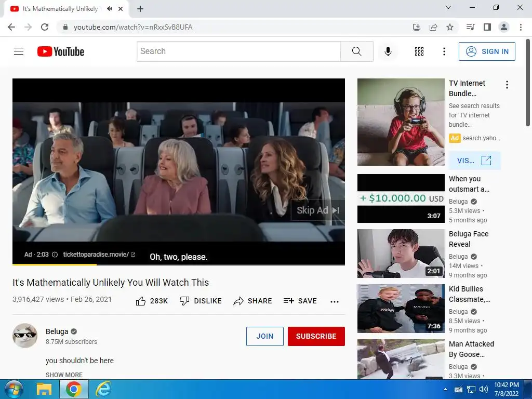Start voice search with microphone icon
The image size is (532, 399).
click(388, 51)
